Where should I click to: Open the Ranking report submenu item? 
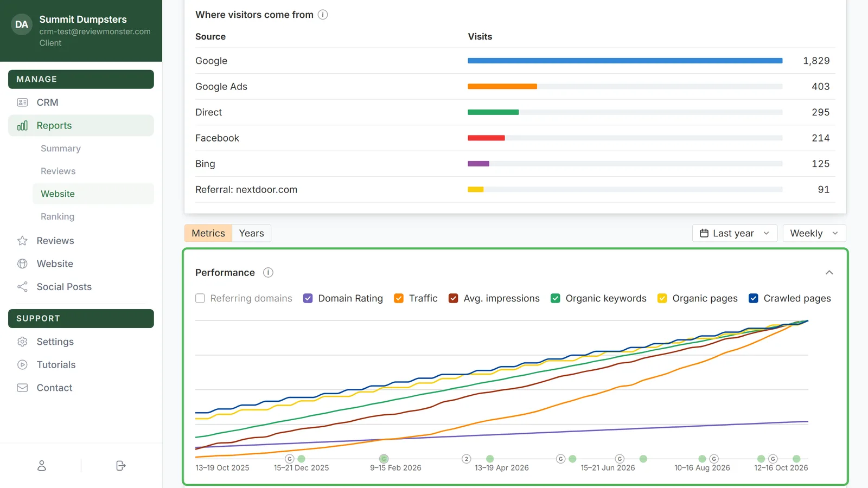[x=58, y=217]
